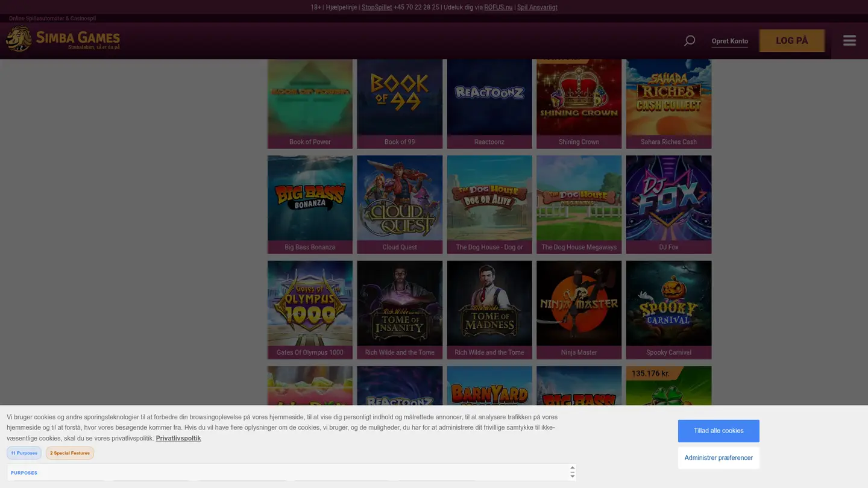
Task: Follow the StopSpillet link
Action: (377, 7)
